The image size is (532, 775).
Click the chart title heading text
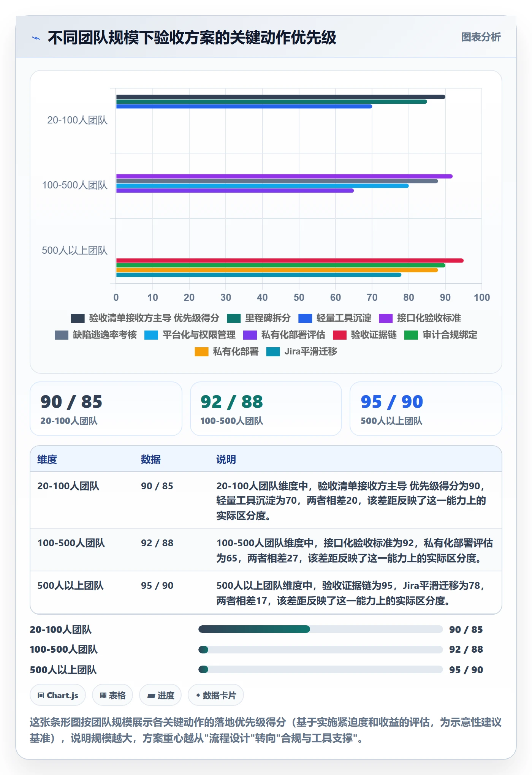point(192,38)
